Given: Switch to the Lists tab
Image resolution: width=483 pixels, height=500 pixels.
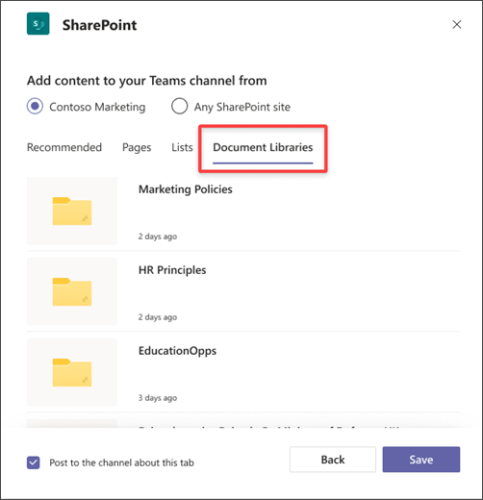Looking at the screenshot, I should click(182, 147).
